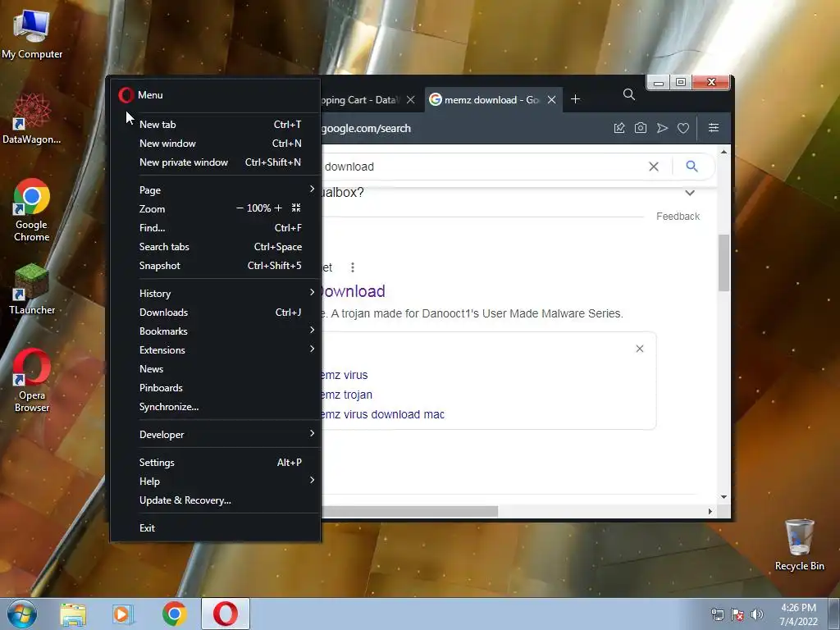Click the Windows Start orb
The height and width of the screenshot is (630, 840).
click(22, 614)
